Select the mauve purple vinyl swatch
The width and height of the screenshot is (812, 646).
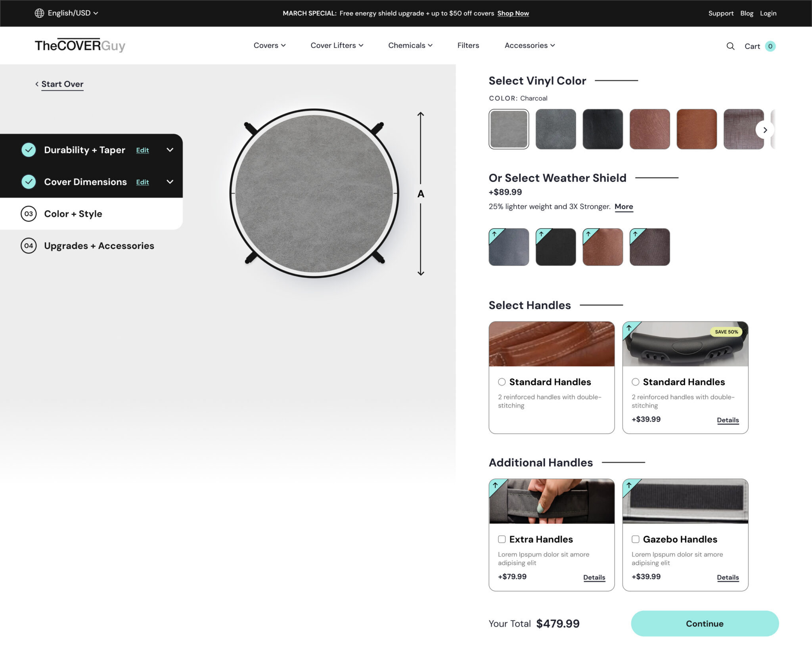[x=743, y=129]
